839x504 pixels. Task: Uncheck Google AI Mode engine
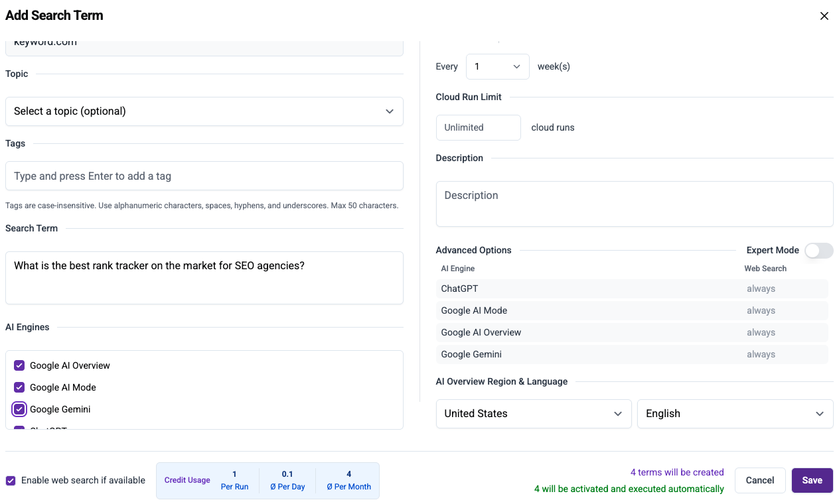[x=19, y=387]
